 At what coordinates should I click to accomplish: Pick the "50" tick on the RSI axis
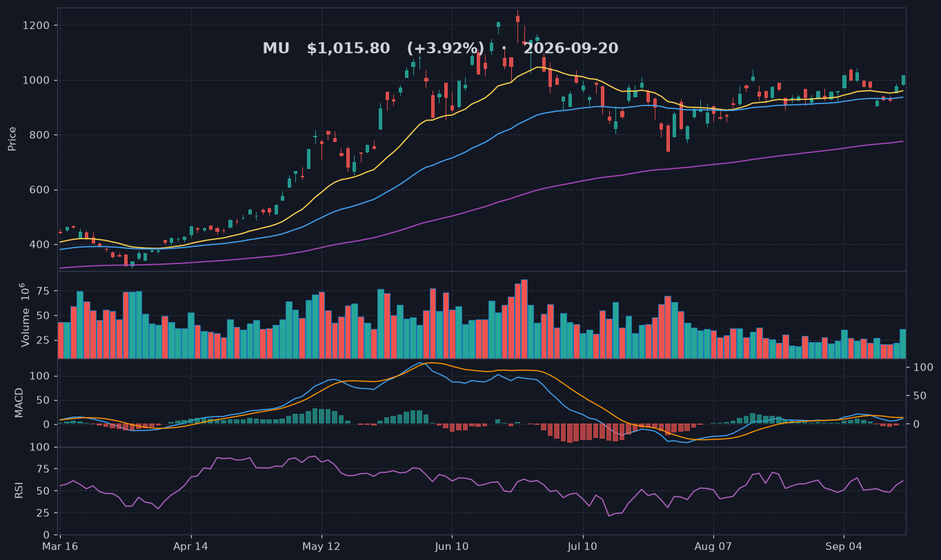(x=43, y=491)
